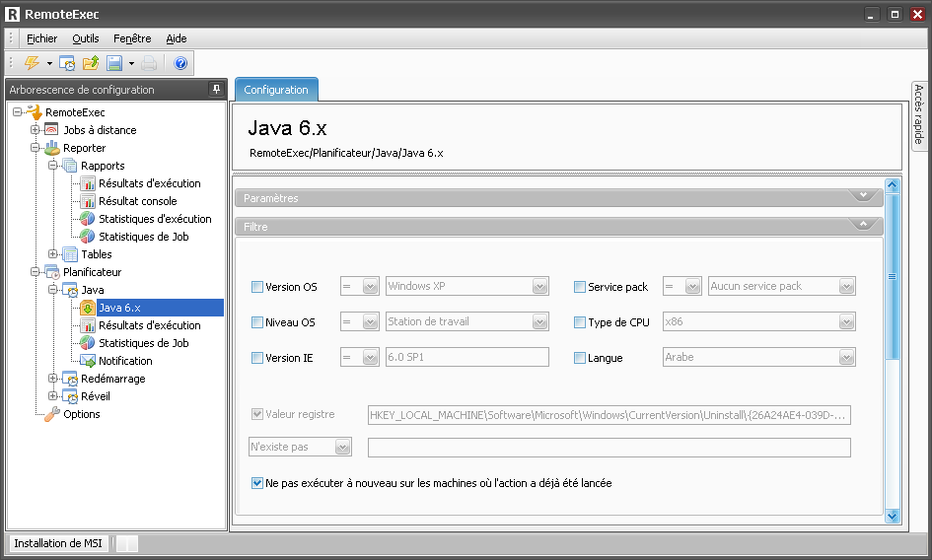
Task: Click the lightning bolt execute icon
Action: pos(32,62)
